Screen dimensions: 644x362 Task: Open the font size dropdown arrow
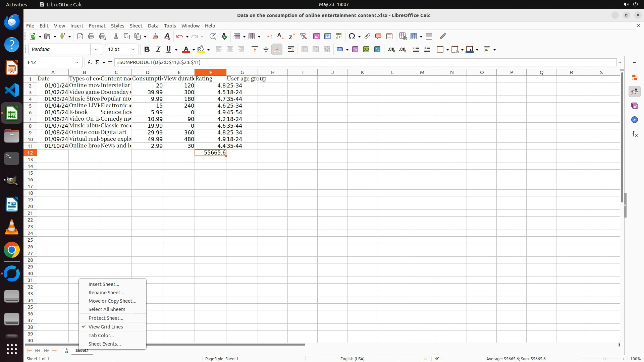point(133,50)
